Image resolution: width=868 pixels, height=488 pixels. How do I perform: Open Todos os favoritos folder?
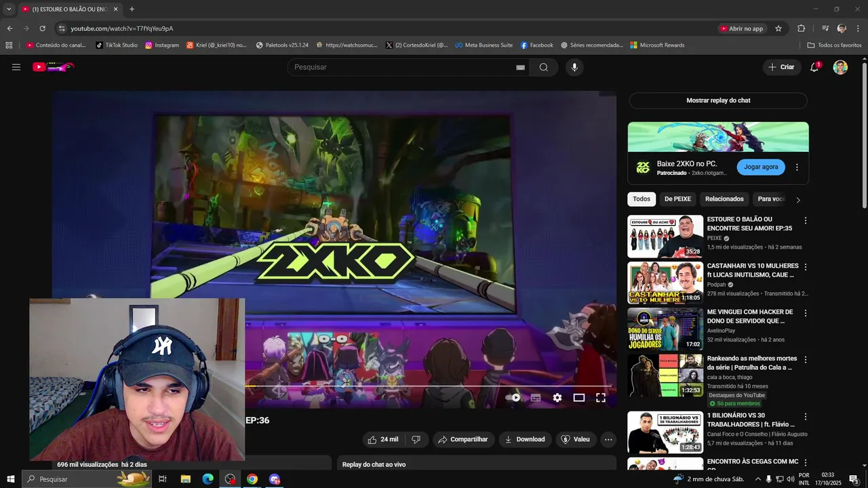point(834,45)
